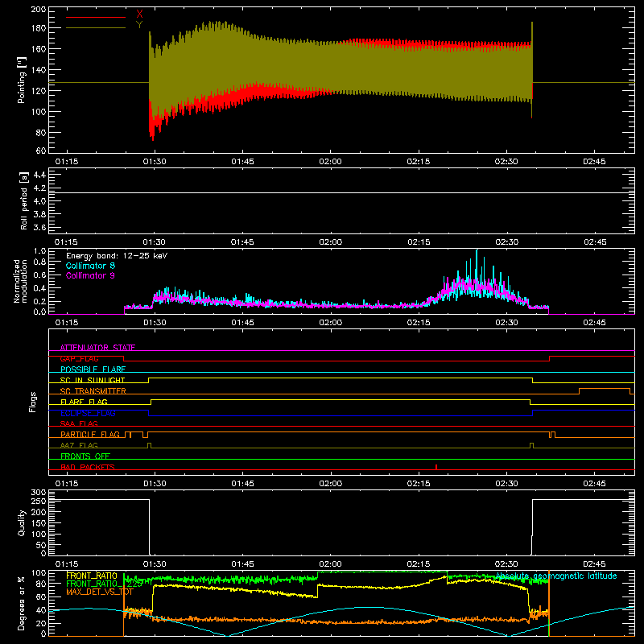
Task: Click the 'SC_TRANSMITTER' flag label
Action: 93,391
